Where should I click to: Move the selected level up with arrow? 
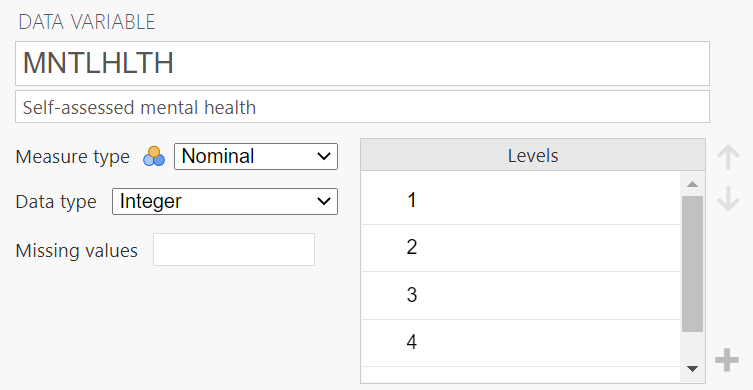[728, 158]
